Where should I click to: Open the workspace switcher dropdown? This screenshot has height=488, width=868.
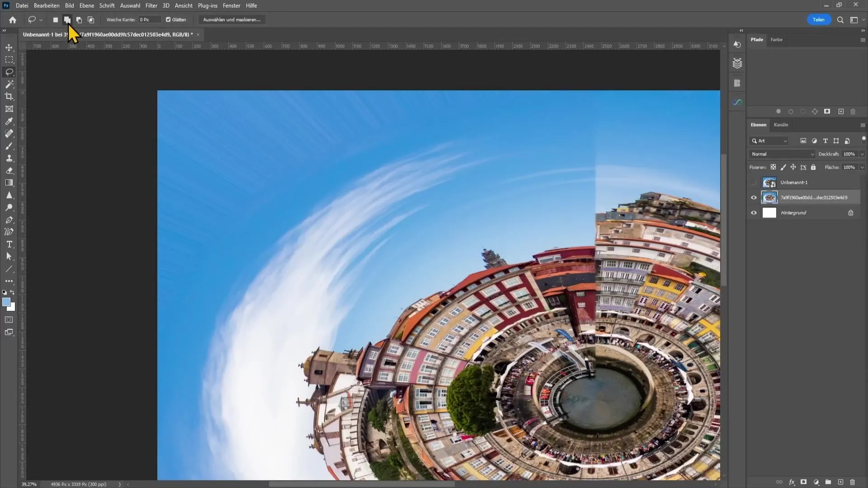pos(857,20)
